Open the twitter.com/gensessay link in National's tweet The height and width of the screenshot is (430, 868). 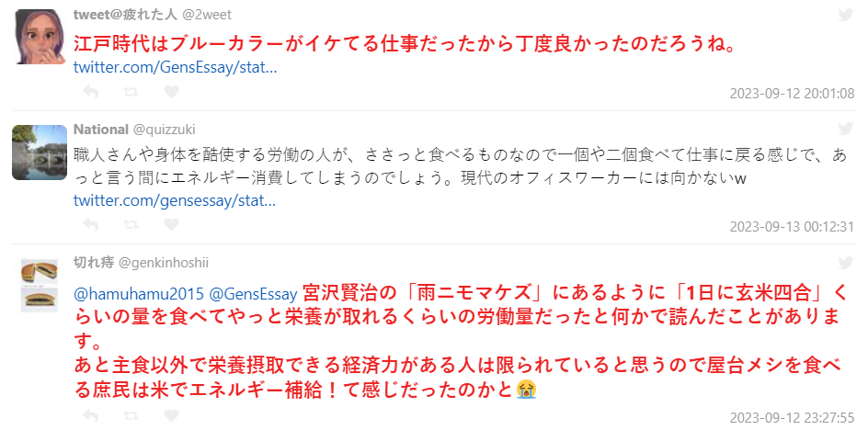click(175, 200)
